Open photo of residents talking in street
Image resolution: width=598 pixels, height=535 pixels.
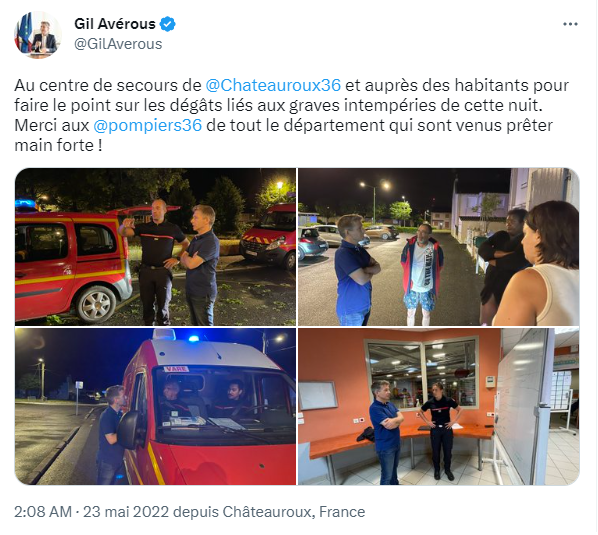coord(439,247)
